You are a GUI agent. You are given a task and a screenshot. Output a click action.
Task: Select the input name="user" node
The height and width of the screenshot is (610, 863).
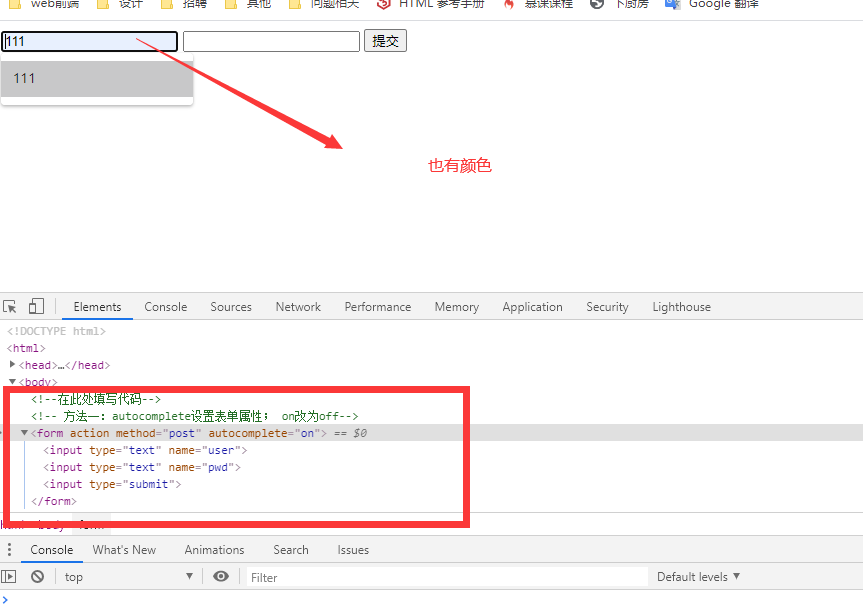[145, 450]
